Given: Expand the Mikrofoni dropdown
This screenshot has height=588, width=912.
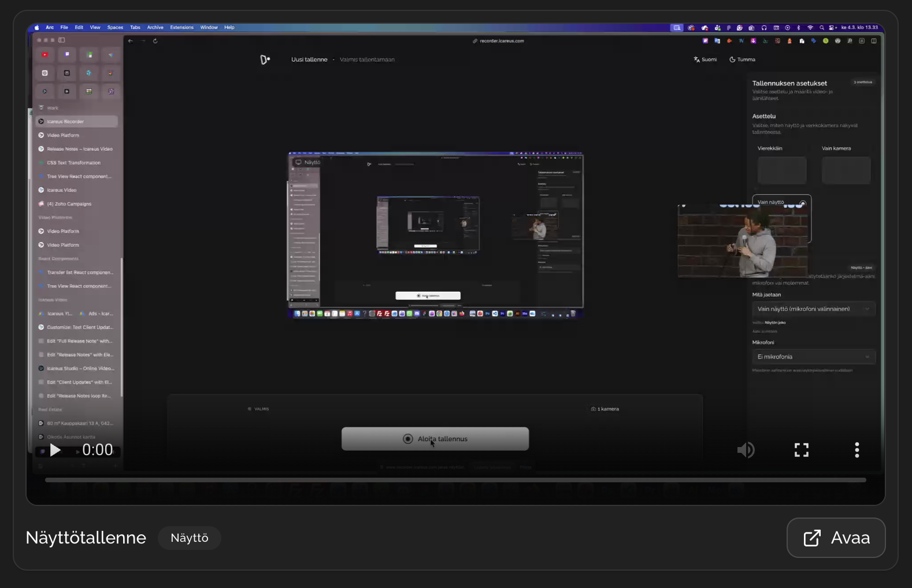Looking at the screenshot, I should pos(813,357).
